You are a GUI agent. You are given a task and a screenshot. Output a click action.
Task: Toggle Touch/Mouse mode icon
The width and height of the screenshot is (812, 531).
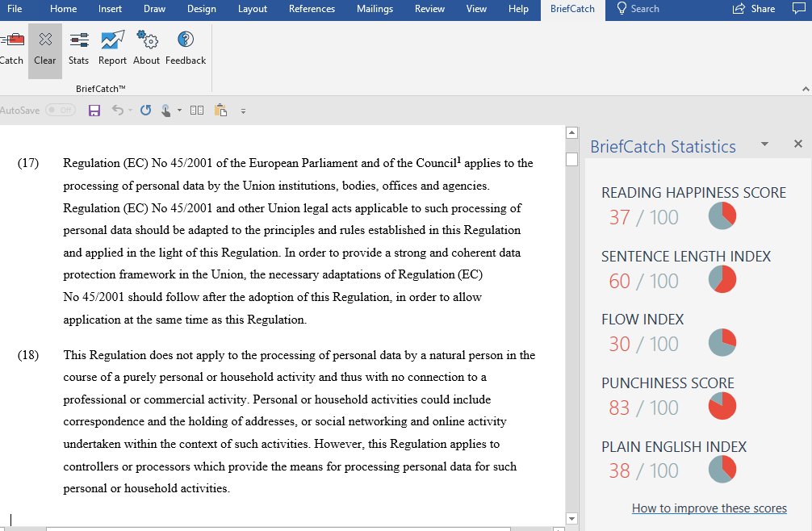pos(165,111)
